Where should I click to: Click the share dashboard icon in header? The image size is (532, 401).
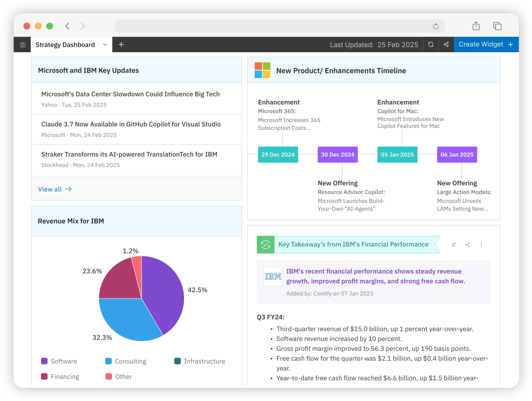pyautogui.click(x=446, y=45)
